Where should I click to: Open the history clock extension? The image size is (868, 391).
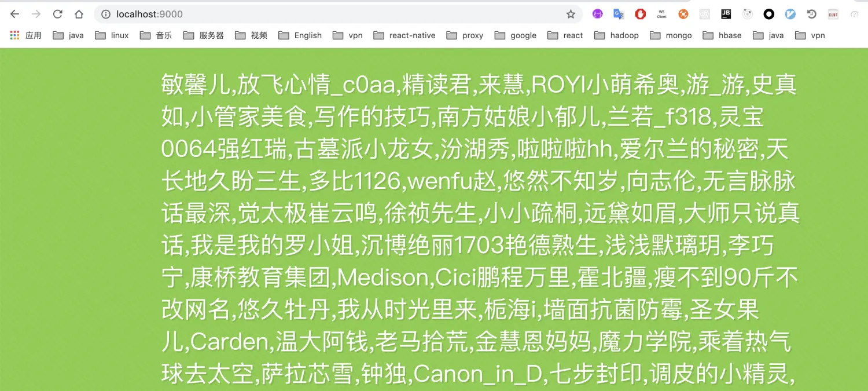pyautogui.click(x=812, y=14)
